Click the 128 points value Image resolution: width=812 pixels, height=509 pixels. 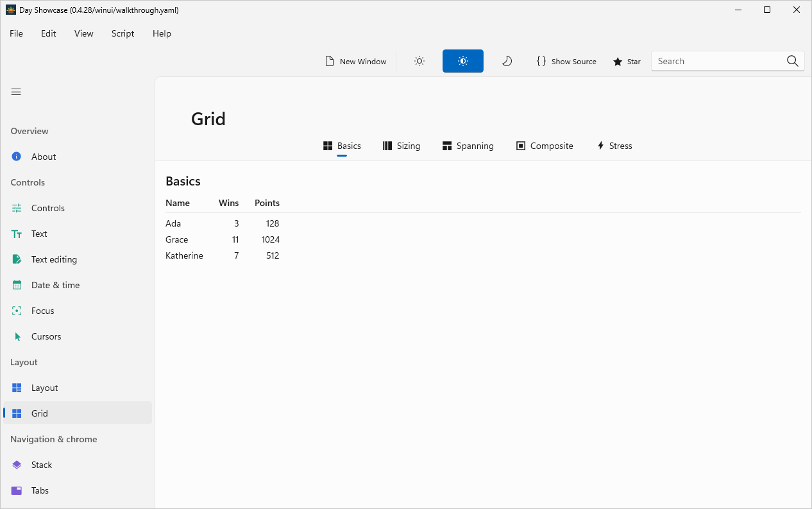272,223
